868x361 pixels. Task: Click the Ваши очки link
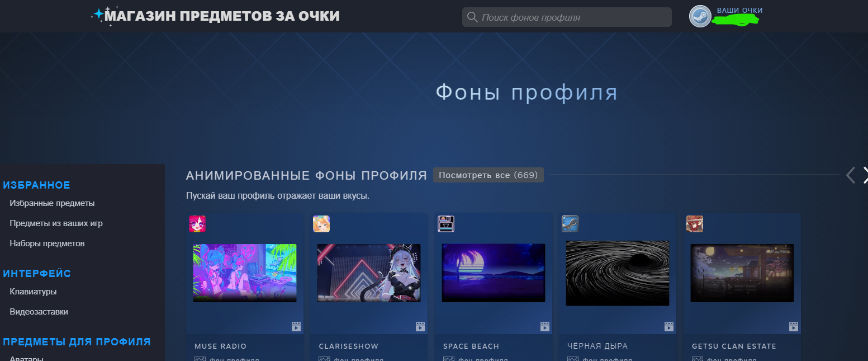739,11
